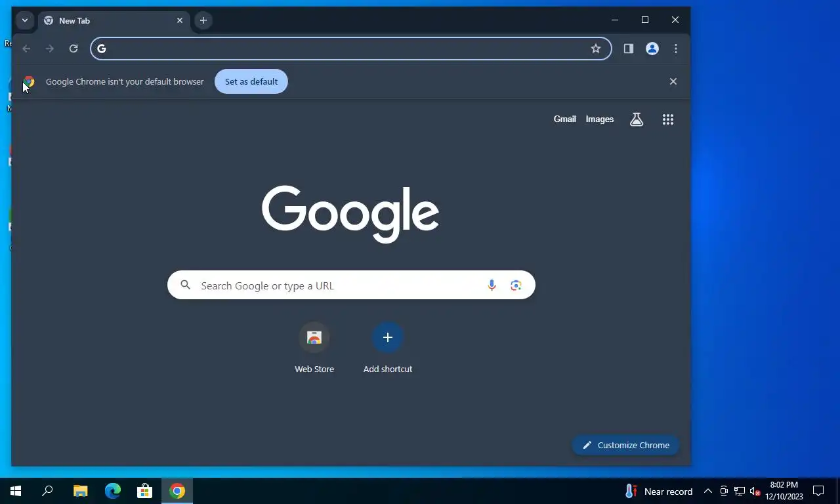
Task: Open the Google apps grid
Action: tap(668, 119)
